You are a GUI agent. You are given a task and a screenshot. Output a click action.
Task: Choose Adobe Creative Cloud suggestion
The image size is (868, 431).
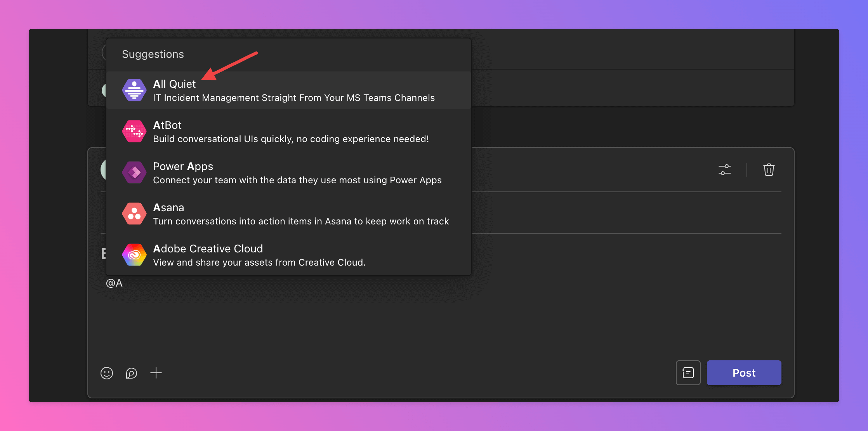(208, 249)
